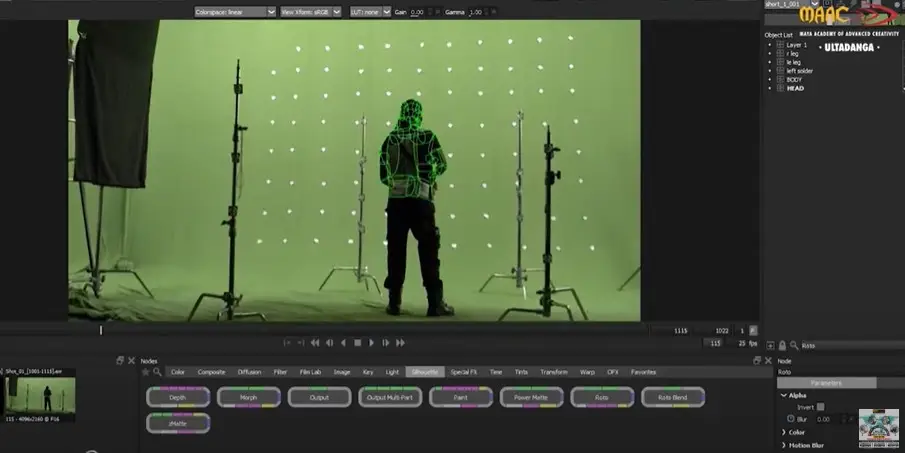The image size is (905, 453).
Task: Toggle the lock icon beside node search
Action: click(782, 346)
